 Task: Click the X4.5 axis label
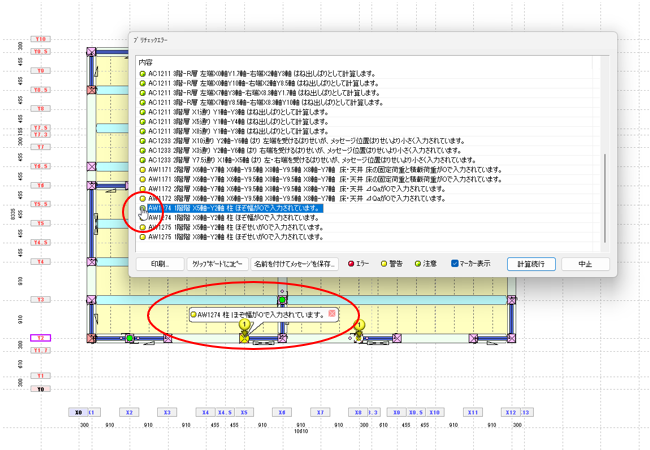[225, 412]
